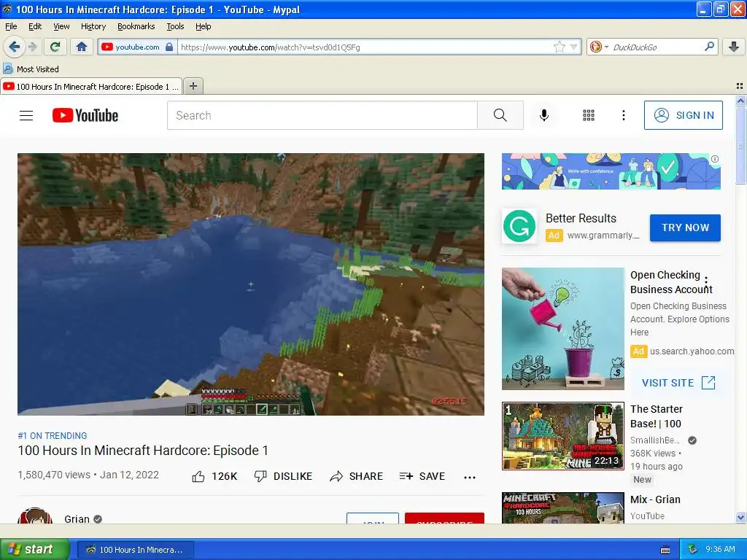Open the YouTube hamburger guide menu

pyautogui.click(x=26, y=115)
